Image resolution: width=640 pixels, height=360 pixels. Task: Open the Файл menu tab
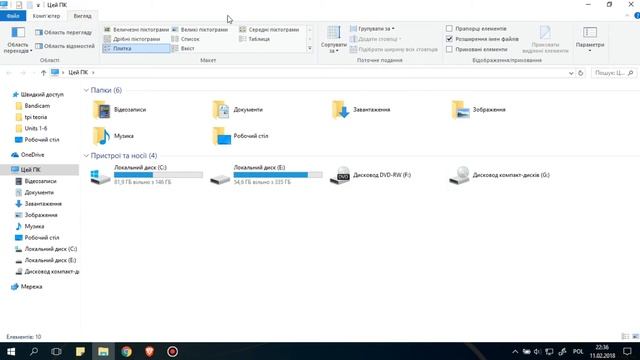tap(13, 16)
